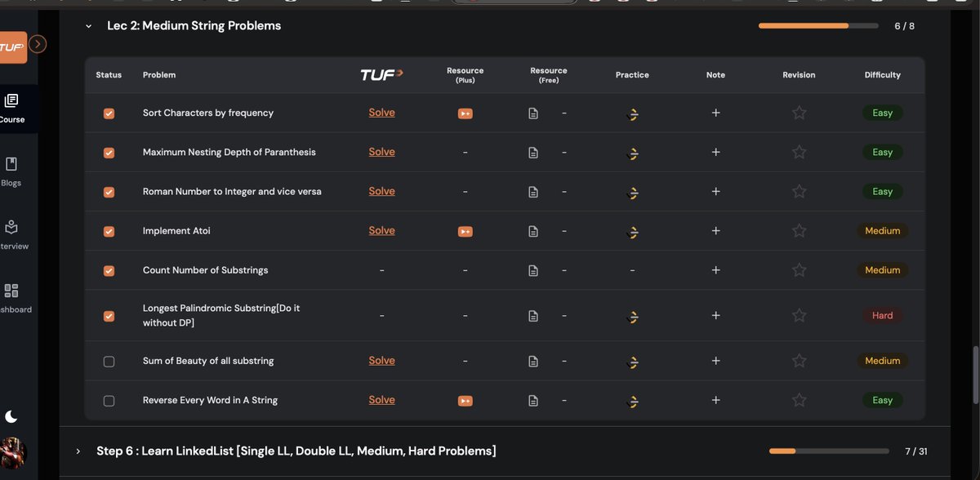Open Plus video for Implement Atoi

point(465,231)
